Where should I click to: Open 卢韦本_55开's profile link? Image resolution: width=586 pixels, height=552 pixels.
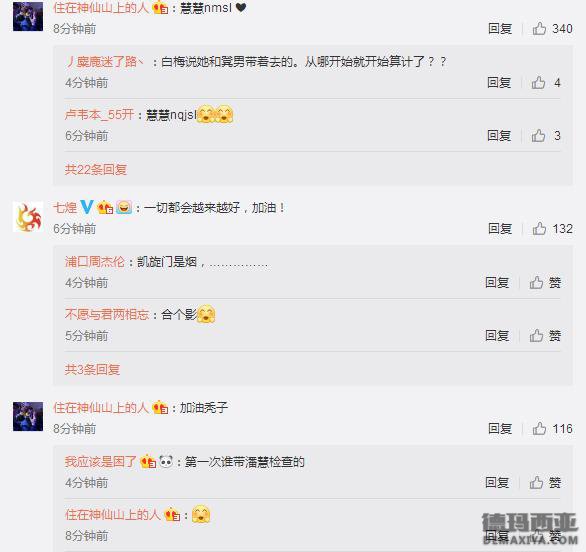99,115
